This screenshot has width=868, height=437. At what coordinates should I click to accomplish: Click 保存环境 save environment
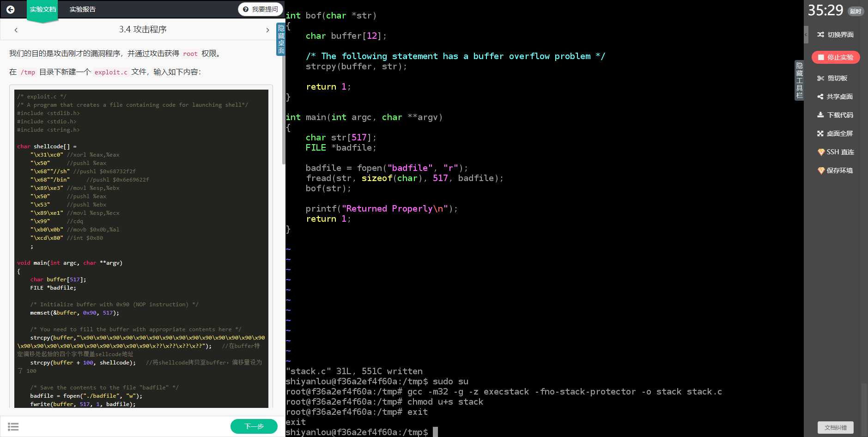click(x=835, y=170)
